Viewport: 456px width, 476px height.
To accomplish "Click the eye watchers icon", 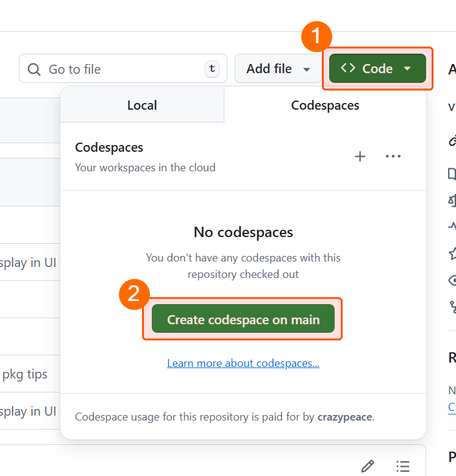I will 452,280.
